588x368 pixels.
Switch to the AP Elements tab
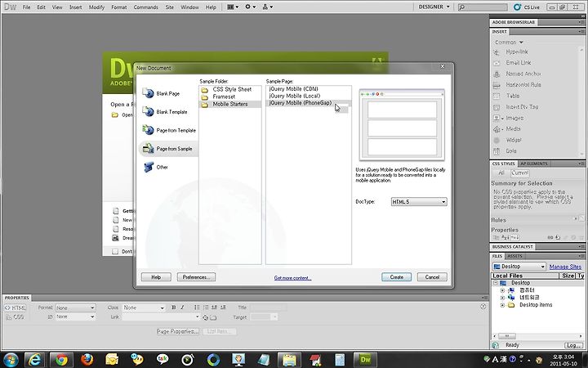point(534,164)
